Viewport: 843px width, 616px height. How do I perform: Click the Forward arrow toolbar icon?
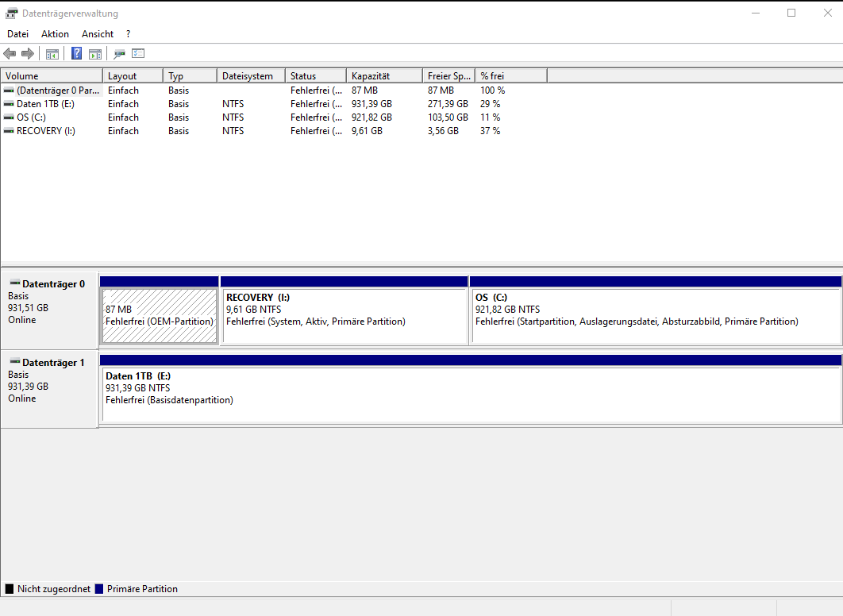click(x=28, y=54)
